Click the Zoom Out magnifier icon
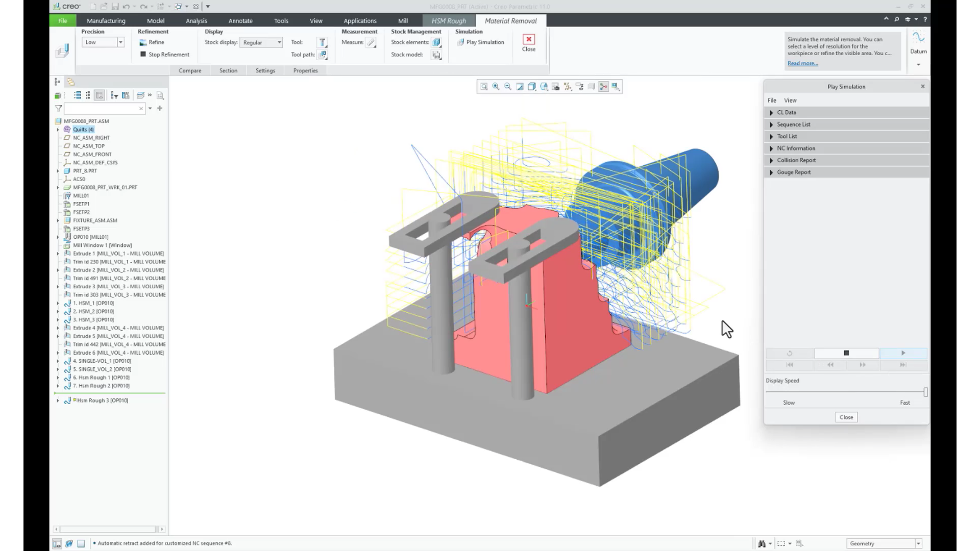 point(508,87)
